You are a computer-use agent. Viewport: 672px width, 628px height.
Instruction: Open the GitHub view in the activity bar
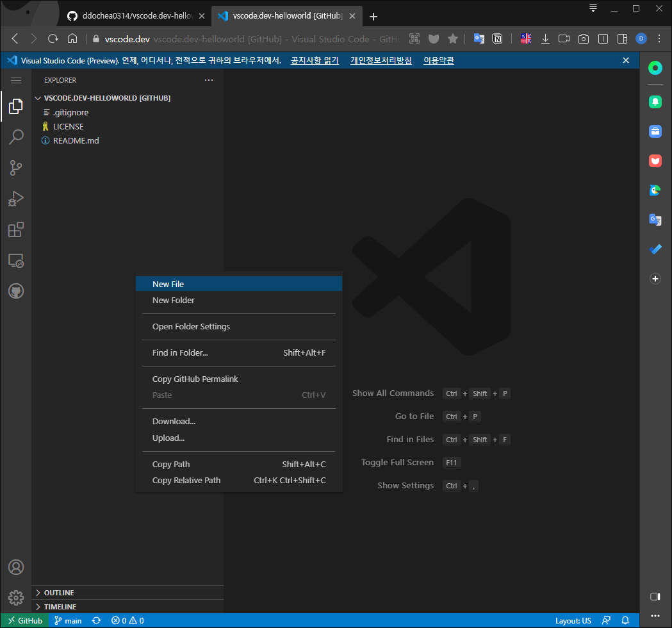pyautogui.click(x=16, y=292)
